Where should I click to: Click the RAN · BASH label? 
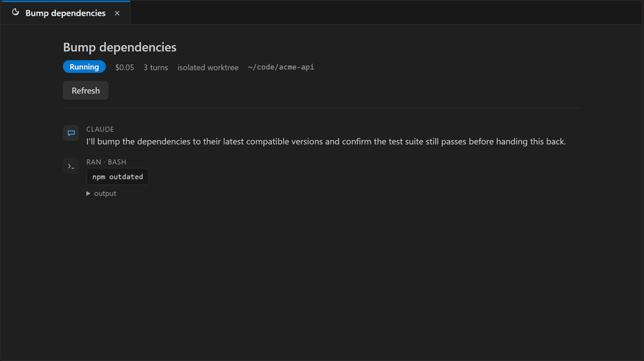(x=106, y=162)
